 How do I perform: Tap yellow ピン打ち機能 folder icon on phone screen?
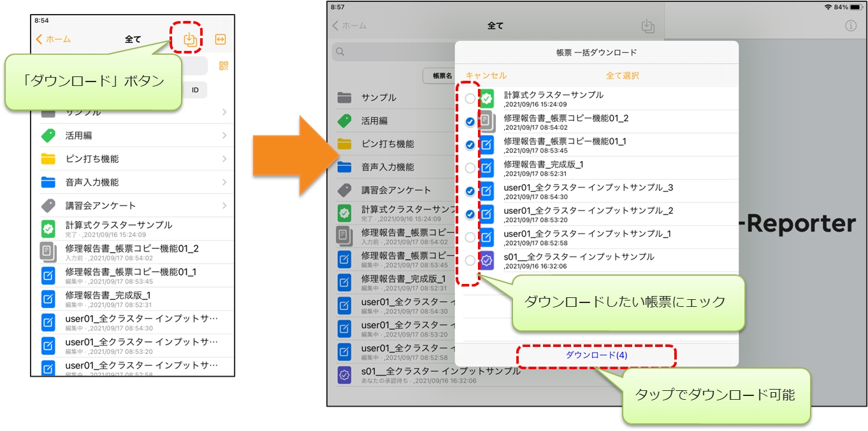[48, 159]
